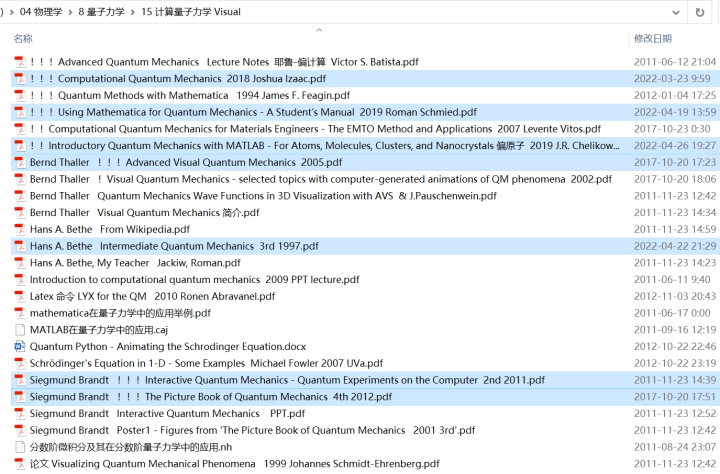
Task: Click PDF icon of The Picture Book 4th 2012
Action: pyautogui.click(x=20, y=397)
